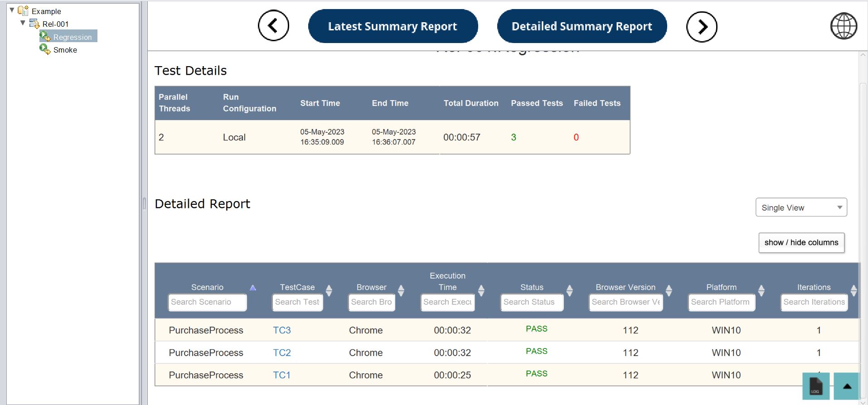Sort by Browser Version column arrows
The height and width of the screenshot is (405, 868).
pos(669,290)
